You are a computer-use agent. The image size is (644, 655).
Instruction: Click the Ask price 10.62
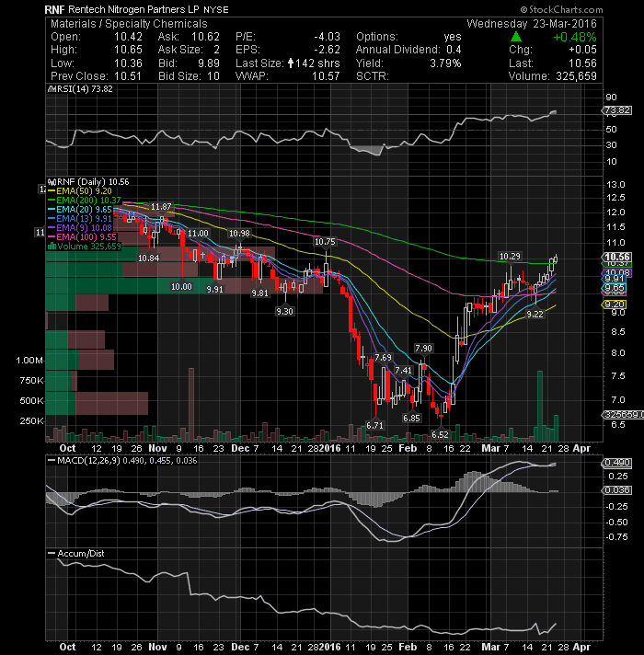(205, 37)
